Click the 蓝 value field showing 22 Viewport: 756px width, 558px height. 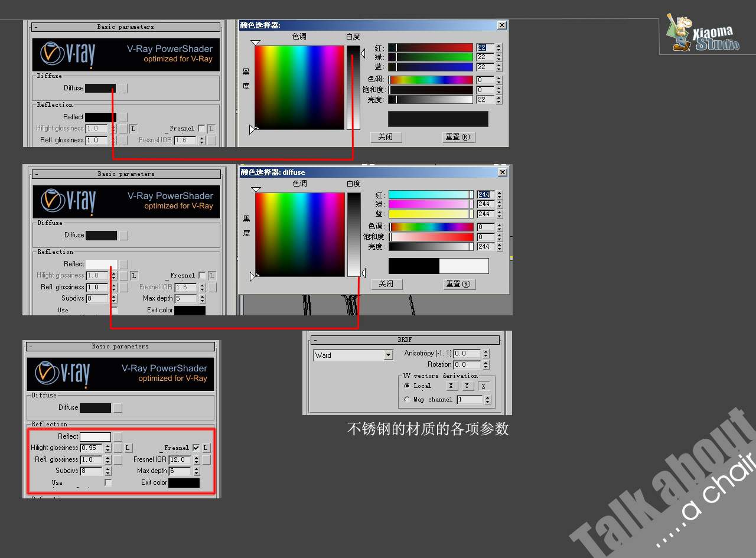click(x=485, y=67)
